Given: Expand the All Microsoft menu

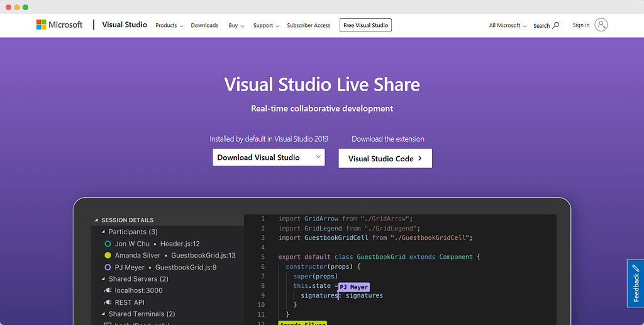Looking at the screenshot, I should 508,25.
